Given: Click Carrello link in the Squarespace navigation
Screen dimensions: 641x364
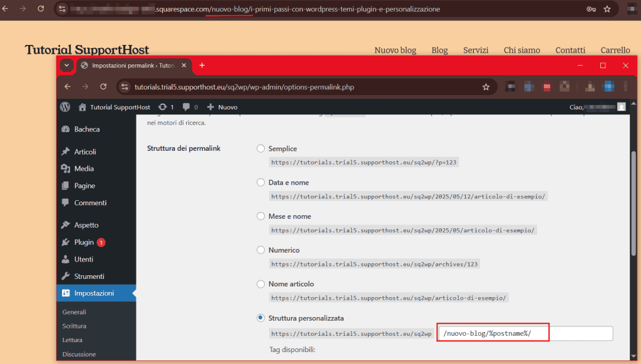Looking at the screenshot, I should 615,50.
